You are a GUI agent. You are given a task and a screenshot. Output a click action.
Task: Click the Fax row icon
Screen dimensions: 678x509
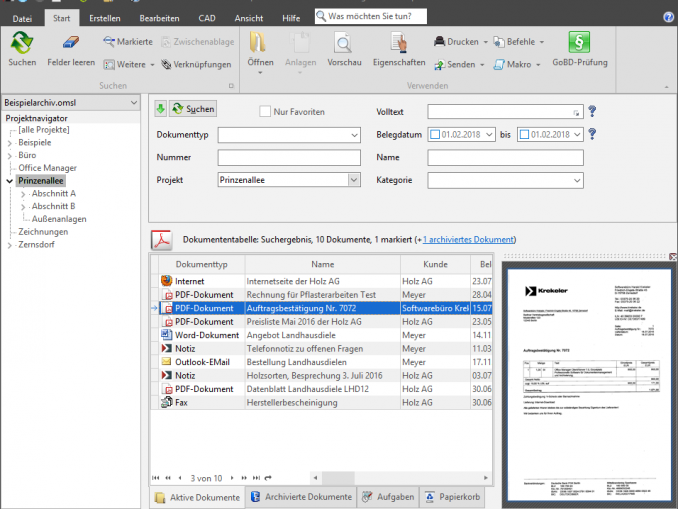tap(166, 402)
